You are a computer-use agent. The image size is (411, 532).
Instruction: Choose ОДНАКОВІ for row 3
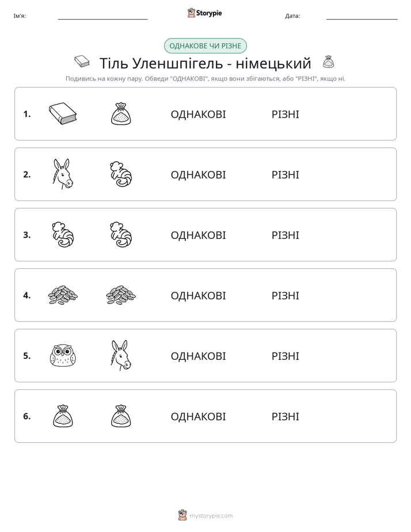pyautogui.click(x=198, y=235)
